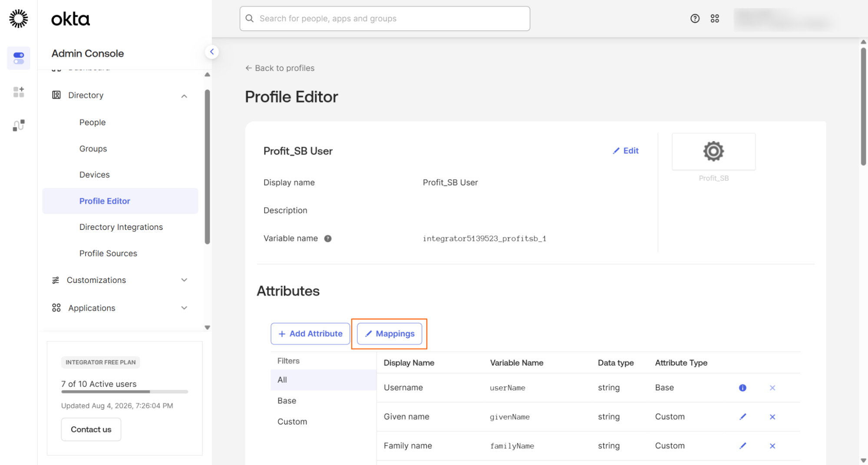Click the sidebar navigation scrollbar
This screenshot has width=868, height=465.
point(207,167)
